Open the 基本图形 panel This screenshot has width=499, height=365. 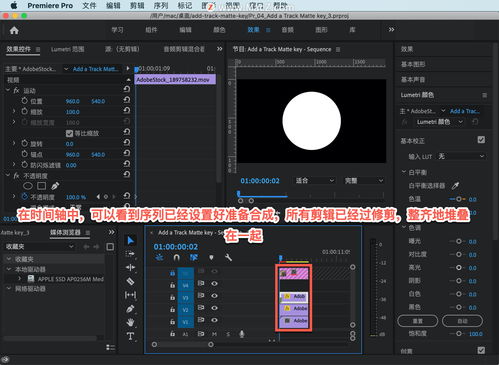(x=413, y=64)
